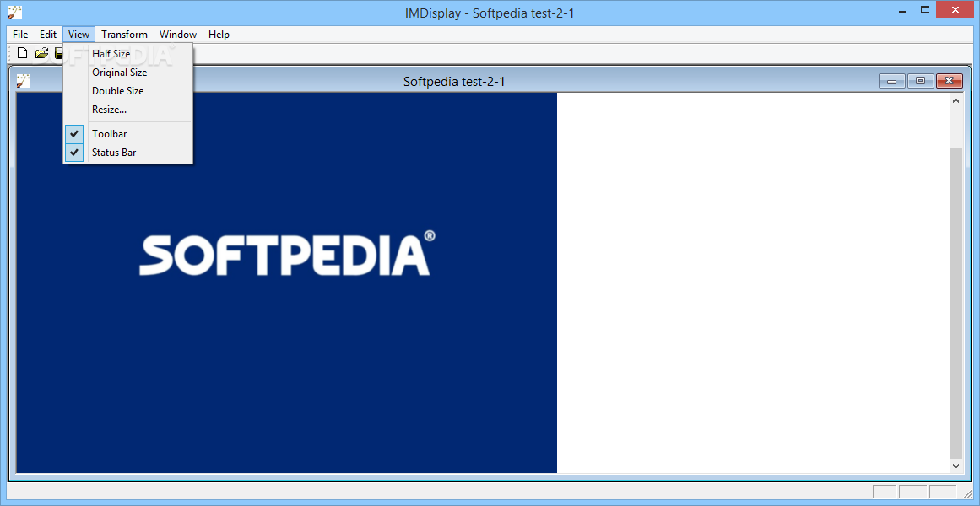
Task: Click the New document toolbar icon
Action: [x=23, y=53]
